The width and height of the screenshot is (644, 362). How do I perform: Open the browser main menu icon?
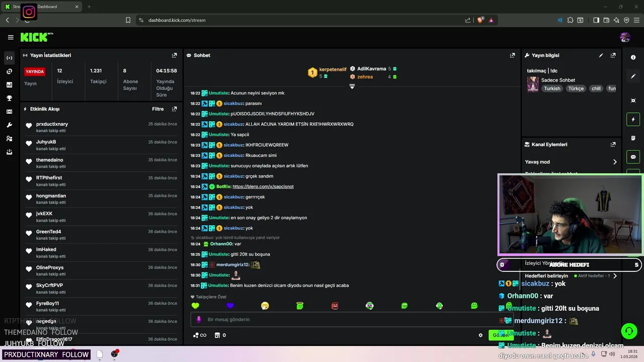point(636,20)
